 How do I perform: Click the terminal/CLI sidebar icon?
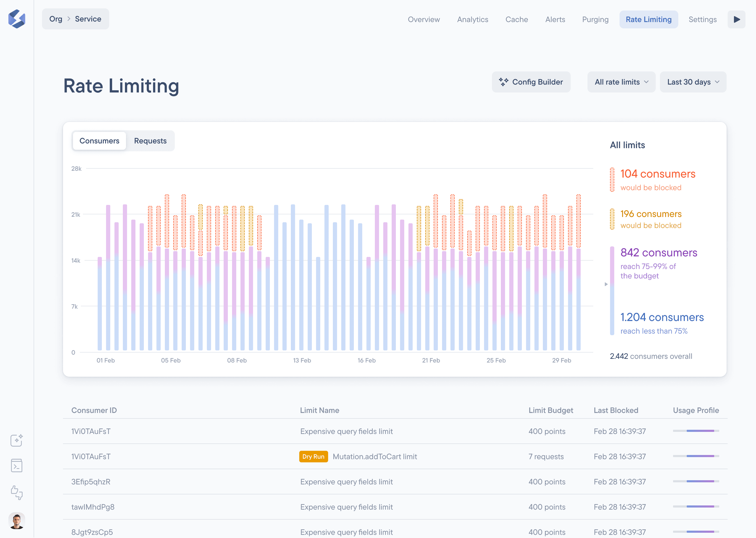click(16, 466)
